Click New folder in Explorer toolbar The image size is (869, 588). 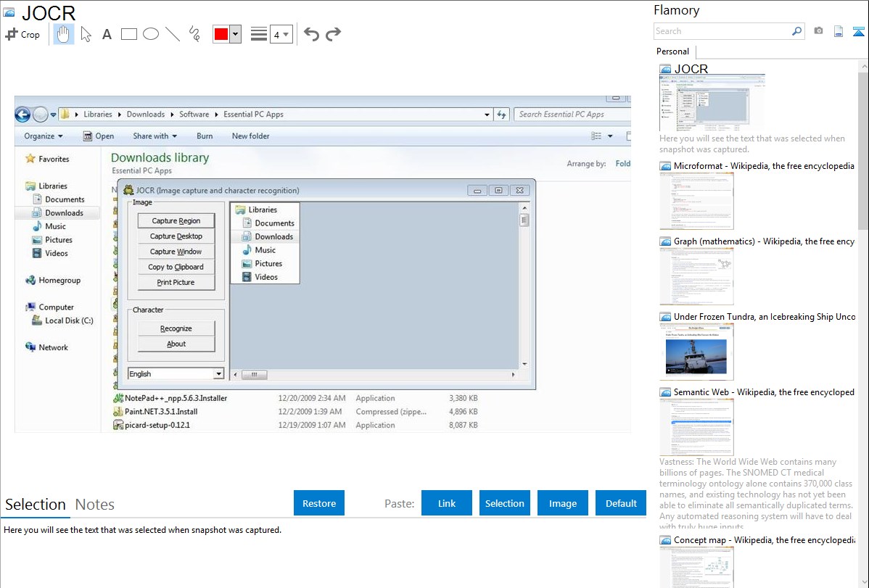(250, 136)
